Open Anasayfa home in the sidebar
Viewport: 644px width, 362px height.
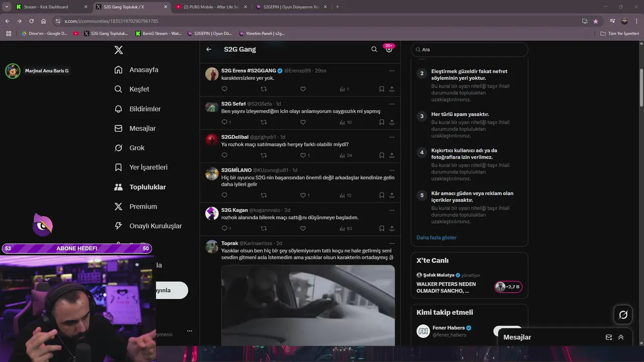[x=136, y=70]
